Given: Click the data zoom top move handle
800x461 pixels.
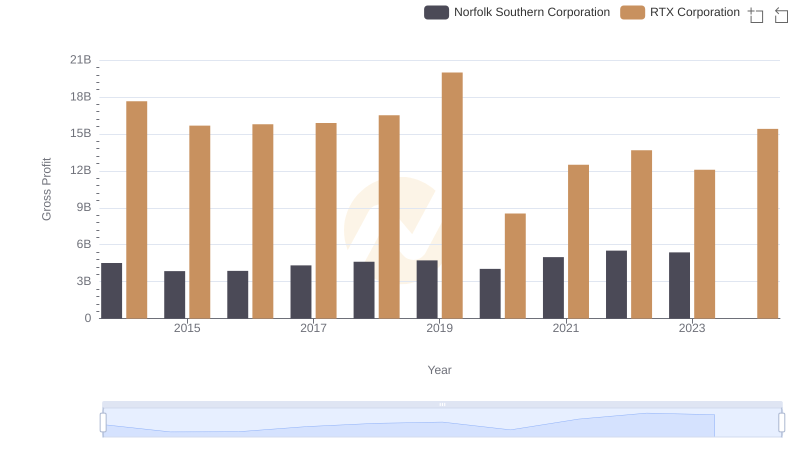Looking at the screenshot, I should pos(442,404).
